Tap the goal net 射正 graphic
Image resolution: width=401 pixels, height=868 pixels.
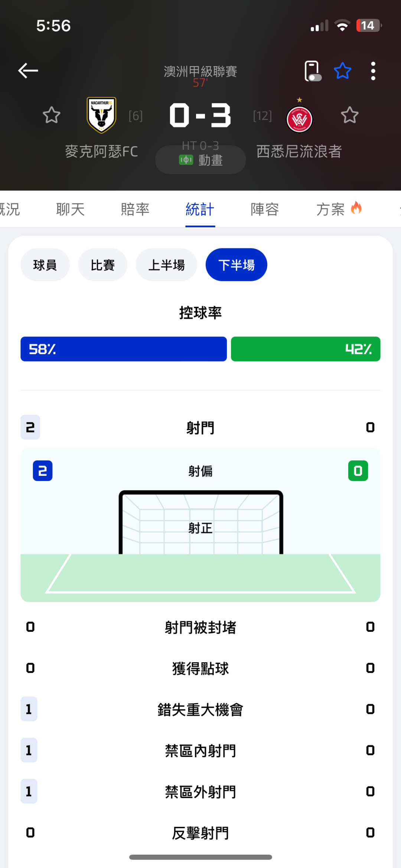click(x=200, y=524)
